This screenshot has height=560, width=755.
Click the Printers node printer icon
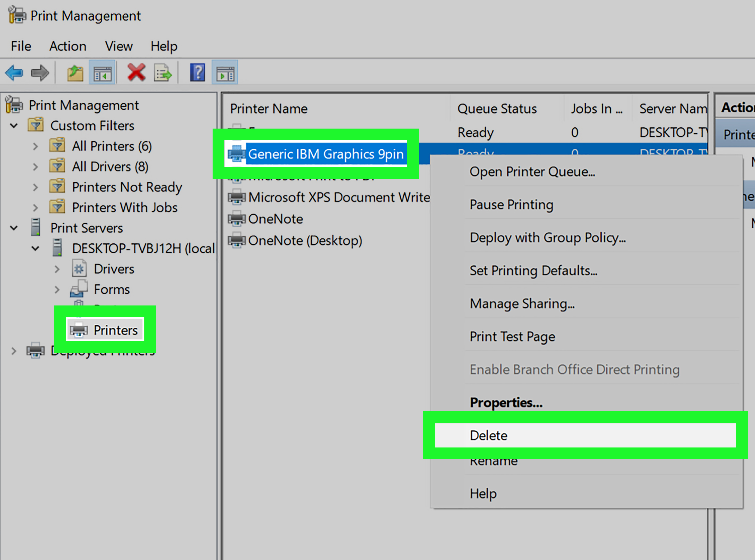[79, 330]
